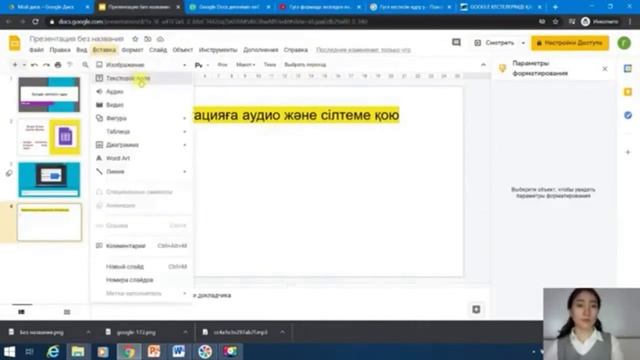Open the Формат menu
This screenshot has width=640, height=360.
[x=132, y=50]
